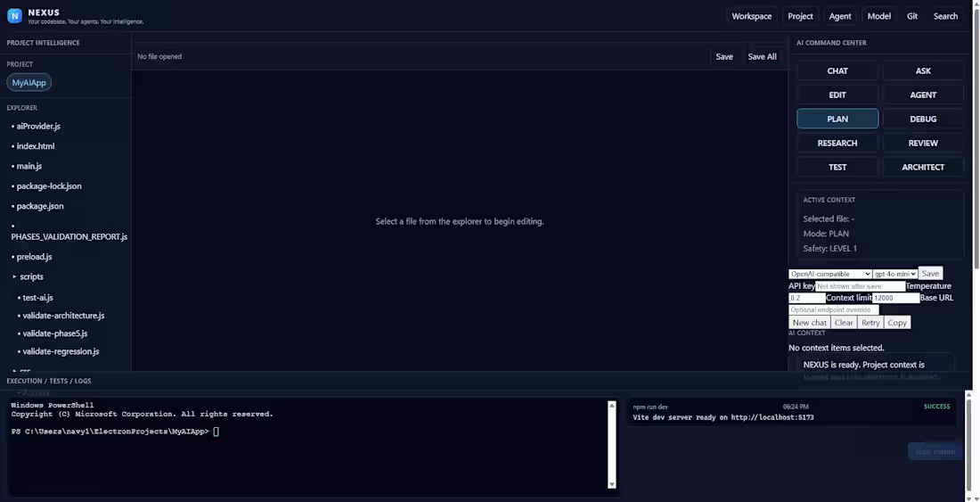The image size is (980, 502).
Task: Open PHASE5_VALIDATION_REPORT.js file
Action: [x=69, y=237]
